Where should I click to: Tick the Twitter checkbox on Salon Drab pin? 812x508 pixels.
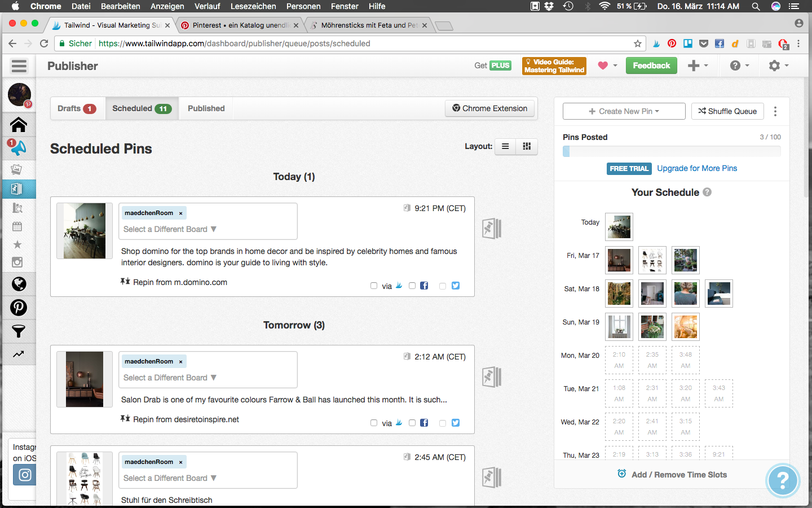(443, 423)
